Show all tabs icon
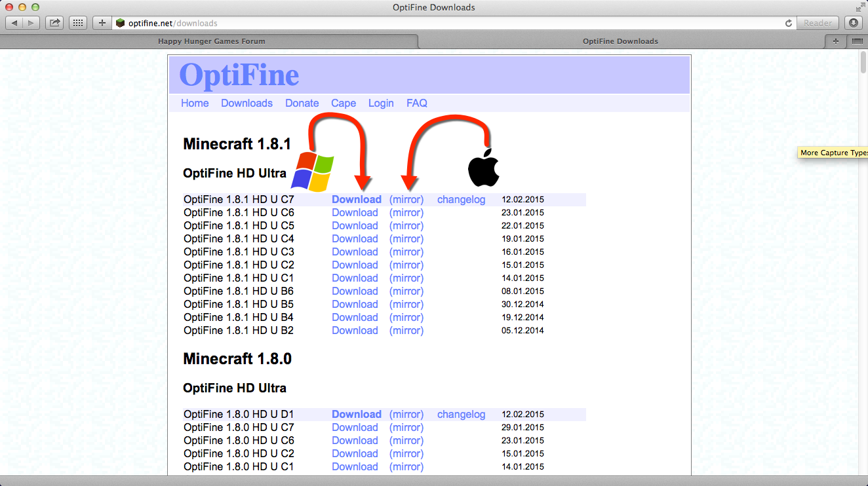This screenshot has width=868, height=486. click(x=857, y=41)
